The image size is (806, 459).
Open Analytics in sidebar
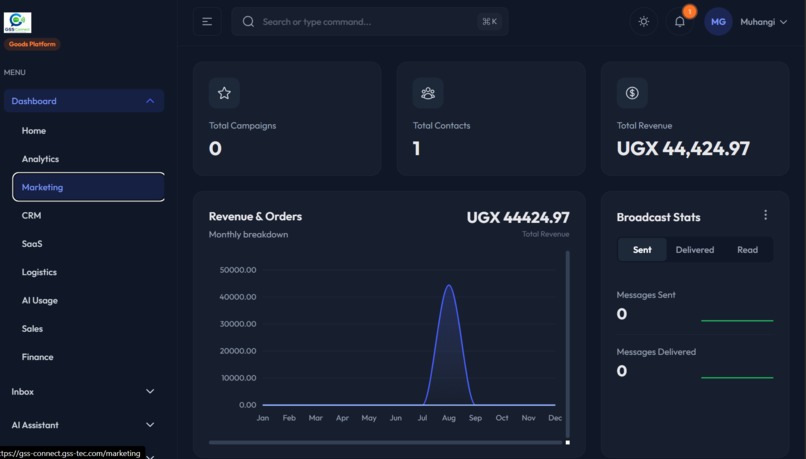[x=40, y=159]
